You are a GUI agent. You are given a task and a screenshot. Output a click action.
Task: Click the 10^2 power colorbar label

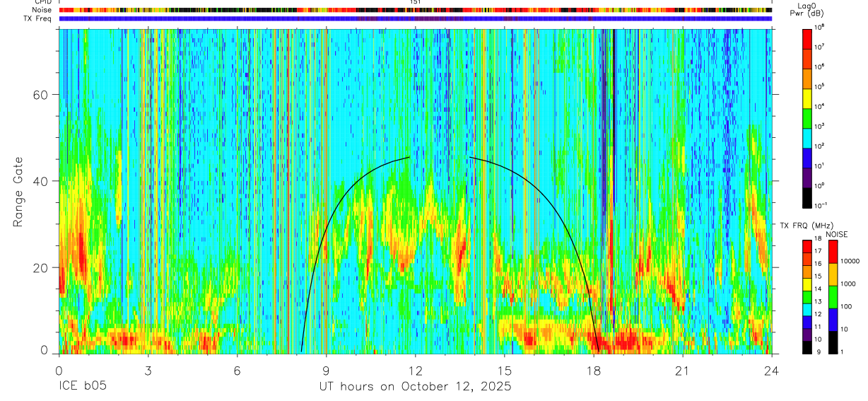pos(820,146)
